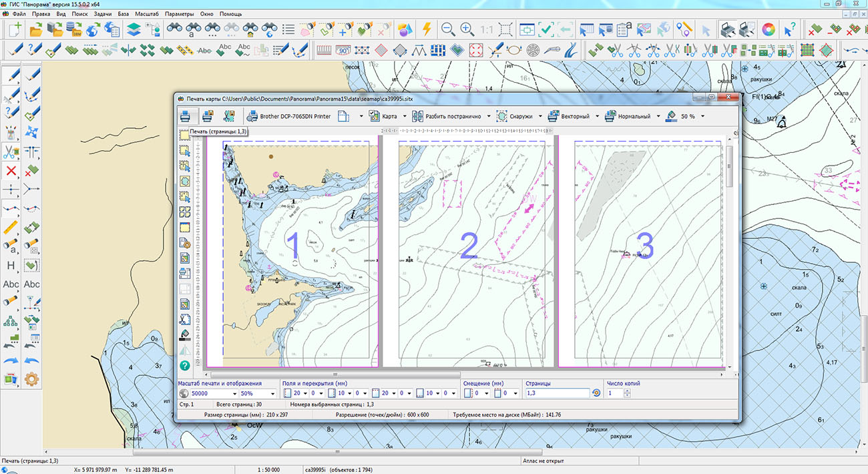The height and width of the screenshot is (474, 868).
Task: Click the Страницы input field showing 1,3
Action: click(557, 394)
